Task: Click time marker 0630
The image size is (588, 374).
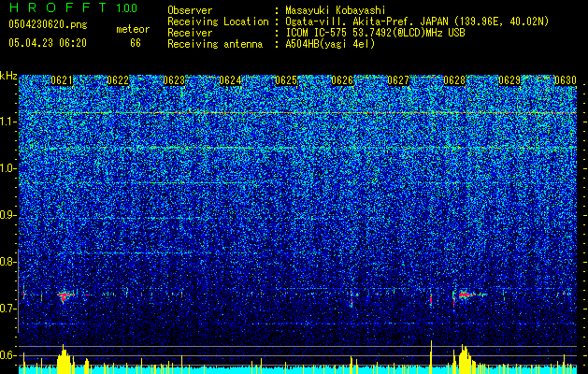Action: point(566,80)
